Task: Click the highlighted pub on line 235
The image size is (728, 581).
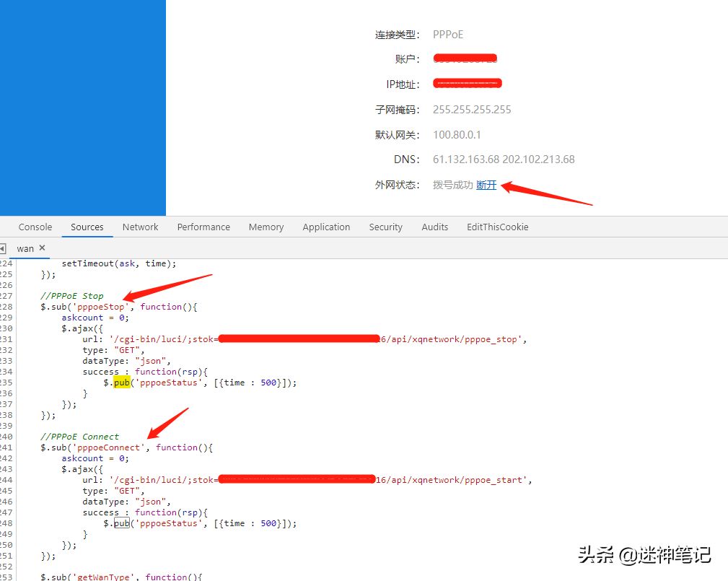Action: pyautogui.click(x=122, y=383)
